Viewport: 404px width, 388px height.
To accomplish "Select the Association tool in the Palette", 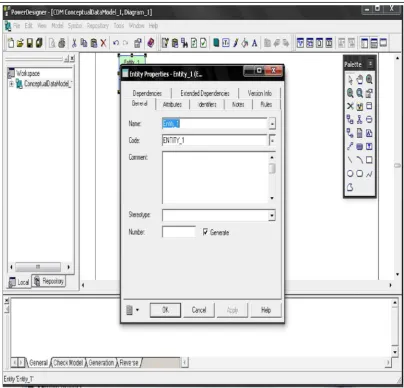I will [369, 119].
